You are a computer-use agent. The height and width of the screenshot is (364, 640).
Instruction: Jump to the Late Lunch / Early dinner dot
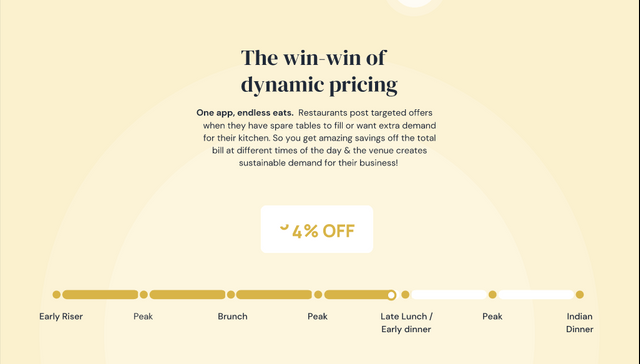click(405, 295)
